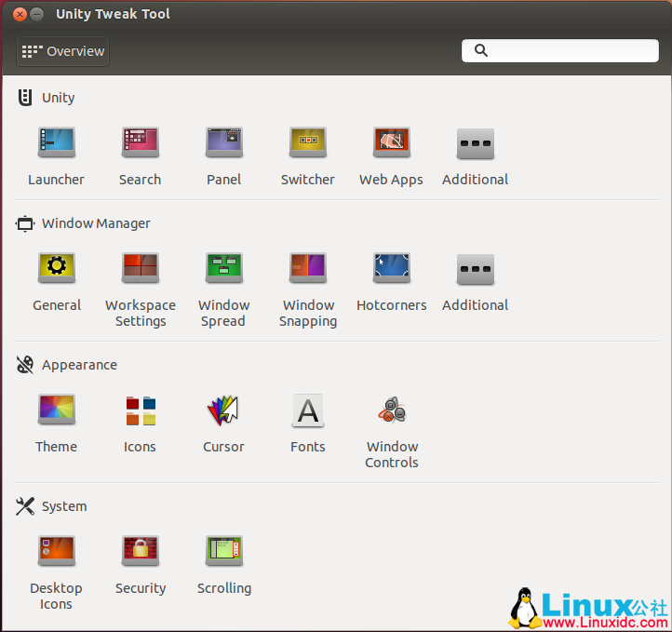Open the Theme appearance icon
The width and height of the screenshot is (672, 632).
tap(56, 410)
